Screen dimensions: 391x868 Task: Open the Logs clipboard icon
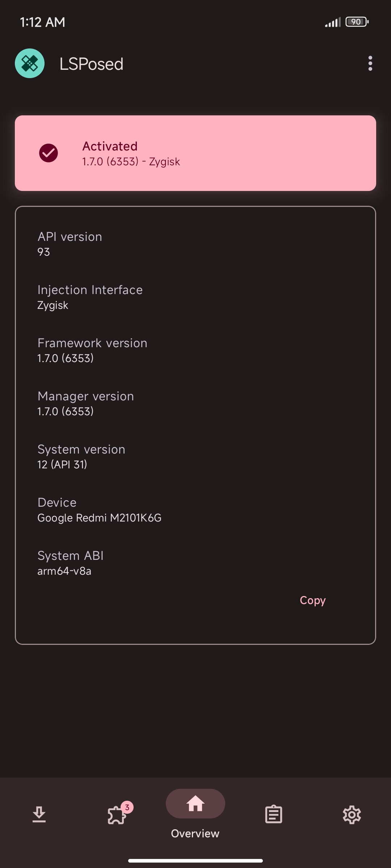(x=273, y=815)
